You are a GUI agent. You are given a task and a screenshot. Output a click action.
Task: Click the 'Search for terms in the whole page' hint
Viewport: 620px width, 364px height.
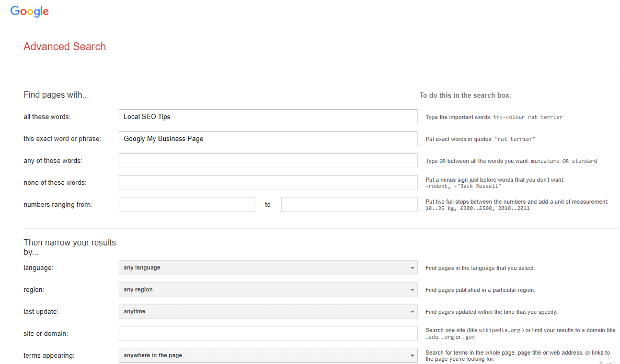click(x=518, y=356)
